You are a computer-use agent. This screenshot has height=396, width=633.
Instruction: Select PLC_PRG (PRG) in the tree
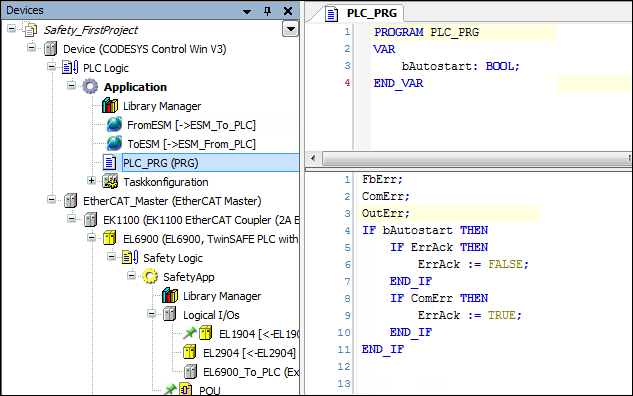pos(161,163)
